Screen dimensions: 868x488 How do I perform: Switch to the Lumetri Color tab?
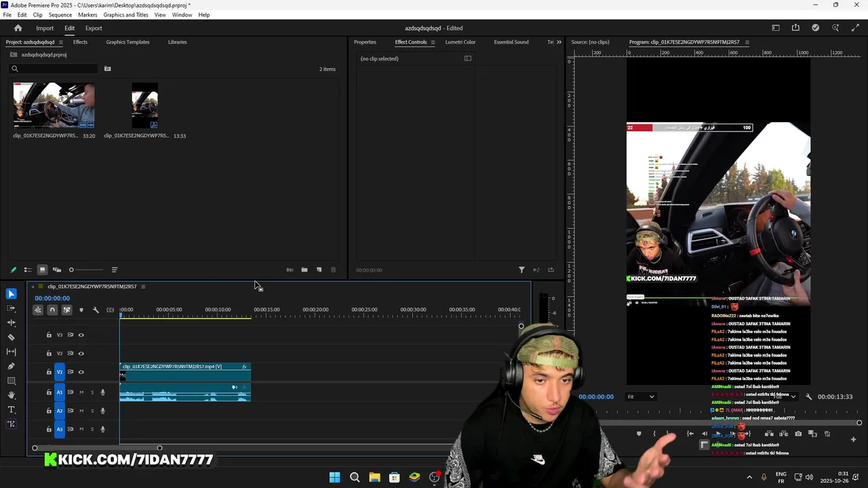[x=460, y=42]
